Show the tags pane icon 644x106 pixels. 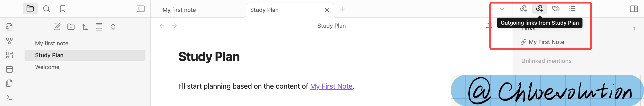click(556, 9)
